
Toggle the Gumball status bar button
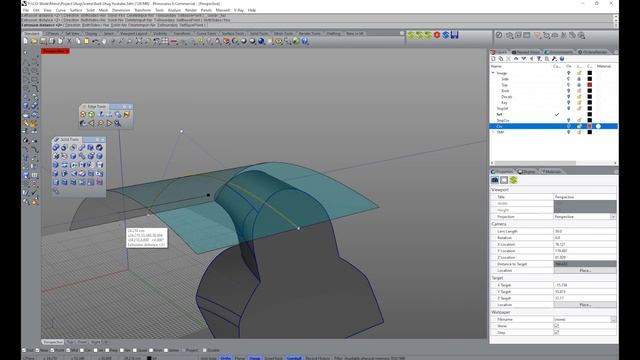point(294,358)
